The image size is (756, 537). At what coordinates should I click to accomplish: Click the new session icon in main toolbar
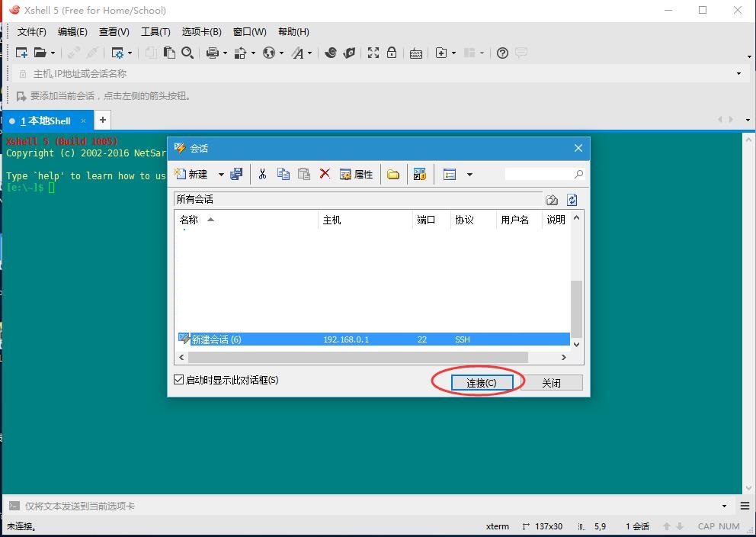pyautogui.click(x=21, y=53)
